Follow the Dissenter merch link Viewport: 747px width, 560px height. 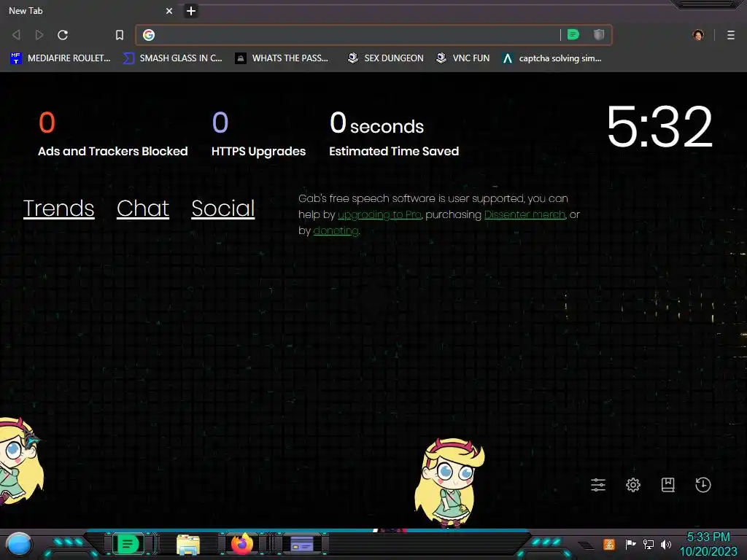click(525, 215)
